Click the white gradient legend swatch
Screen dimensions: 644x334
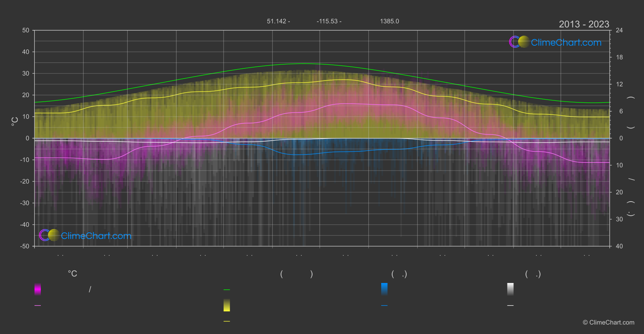point(511,289)
